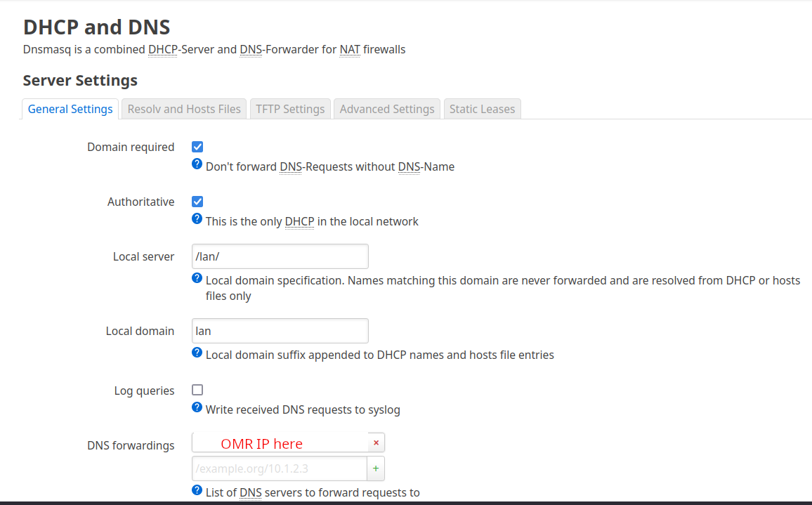The height and width of the screenshot is (505, 812).
Task: Click help icon under Domain required
Action: click(197, 164)
